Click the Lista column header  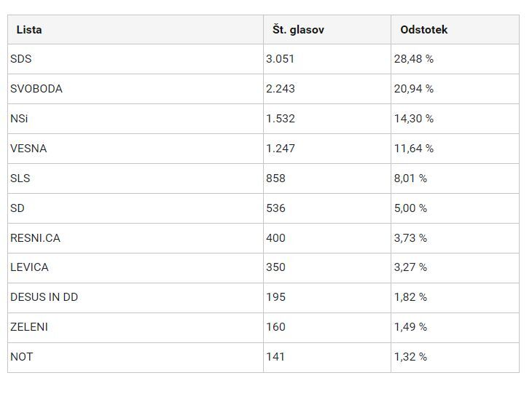pos(29,30)
